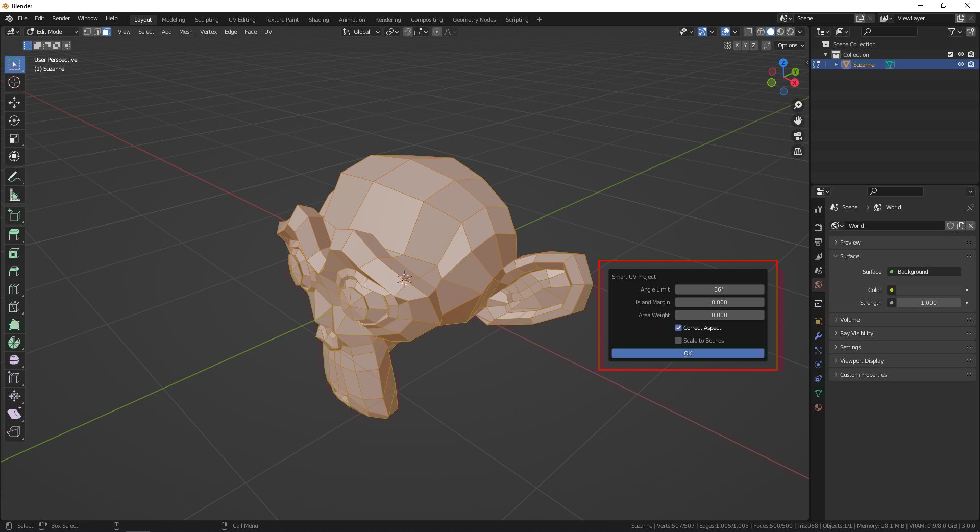Open the Render Properties tab

click(818, 227)
